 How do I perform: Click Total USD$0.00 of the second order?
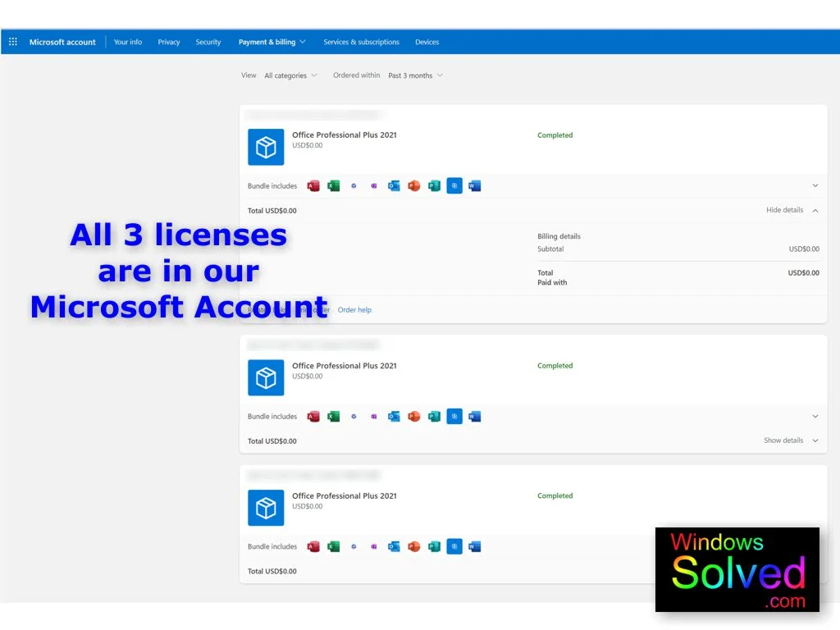click(272, 441)
